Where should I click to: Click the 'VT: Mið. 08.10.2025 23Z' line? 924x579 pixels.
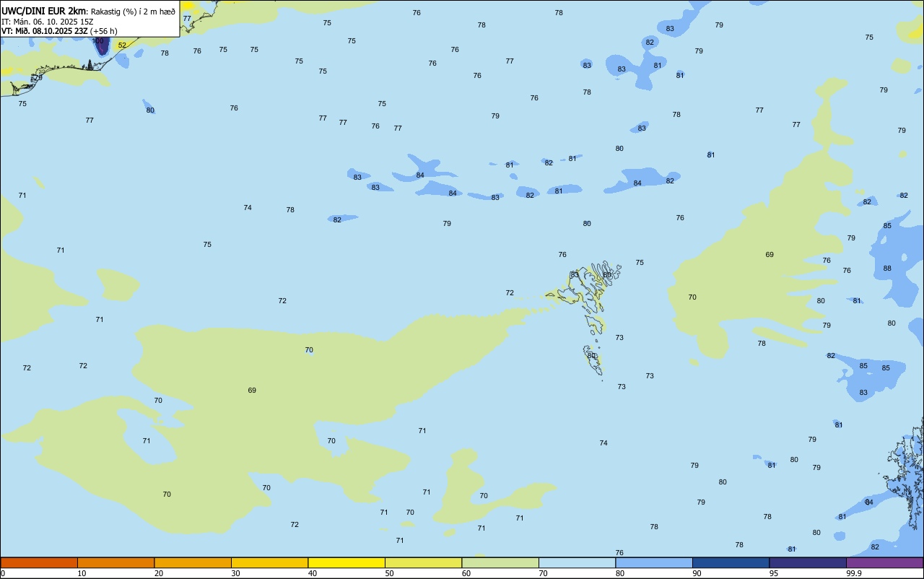coord(45,31)
